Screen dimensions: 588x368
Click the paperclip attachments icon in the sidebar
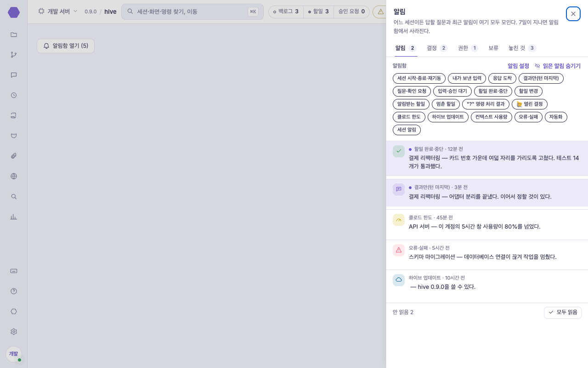click(14, 156)
